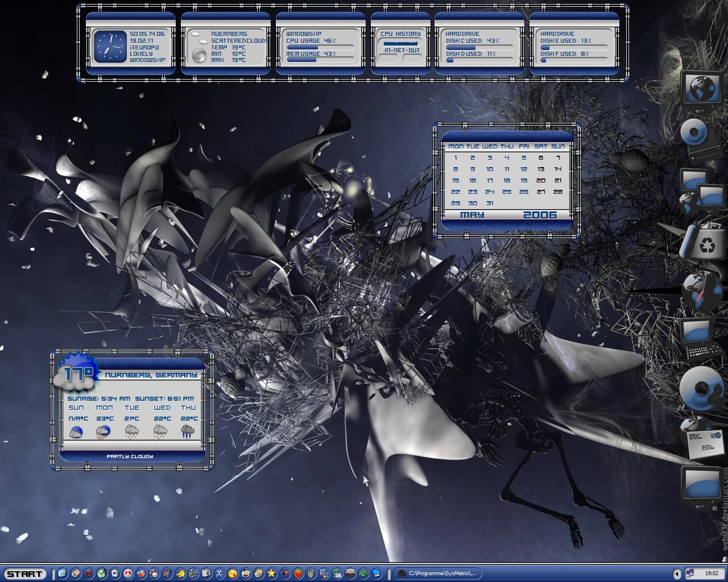
Task: Click 2006 in the calendar footer
Action: 540,214
